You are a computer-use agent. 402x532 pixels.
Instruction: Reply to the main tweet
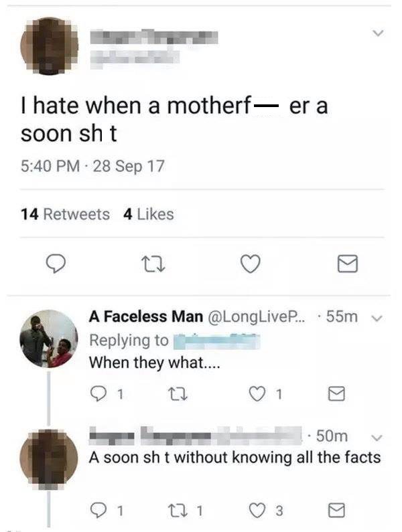[54, 266]
